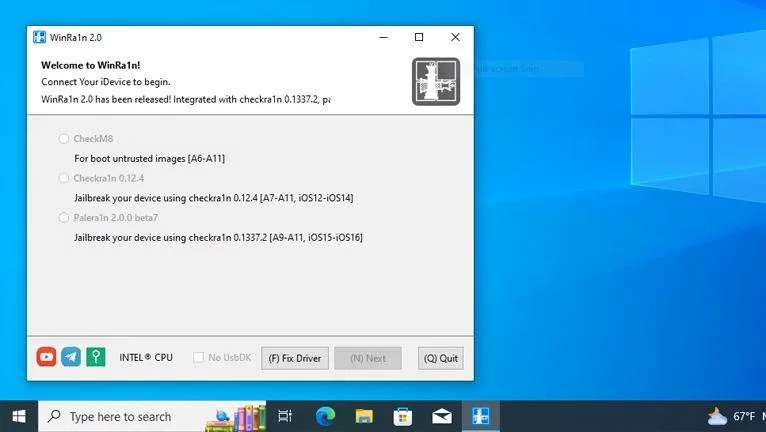Open the Windows Start menu
Viewport: 766px width, 432px height.
(19, 416)
